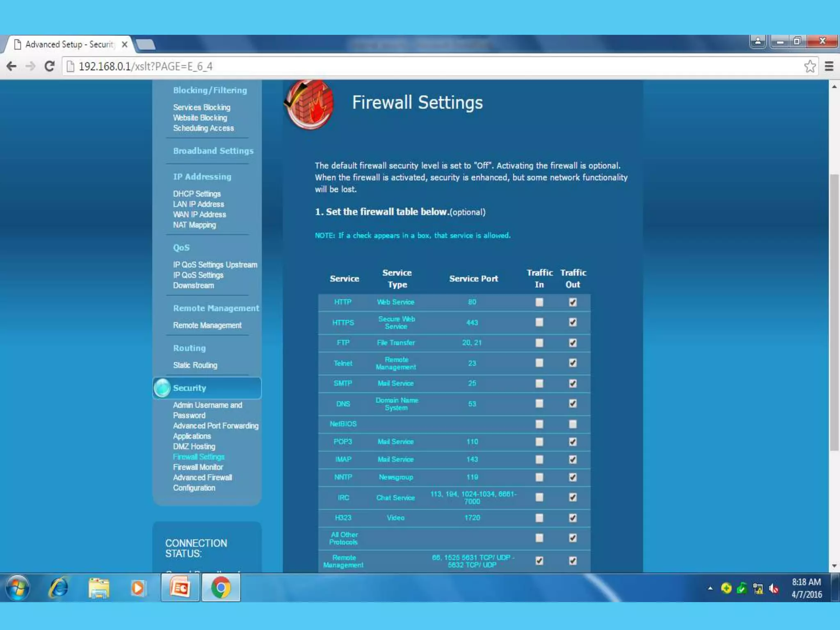Check NetBIOS Traffic Out checkbox
Viewport: 840px width, 630px height.
click(573, 424)
